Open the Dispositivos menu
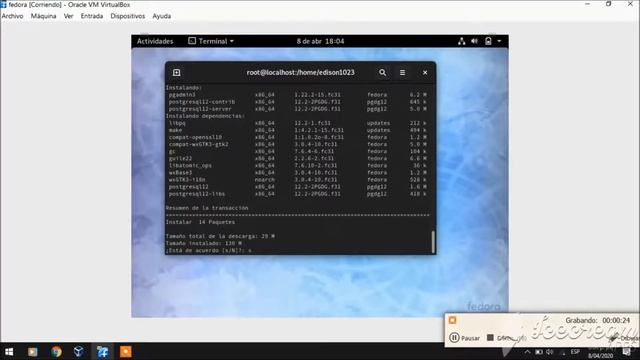 click(128, 16)
